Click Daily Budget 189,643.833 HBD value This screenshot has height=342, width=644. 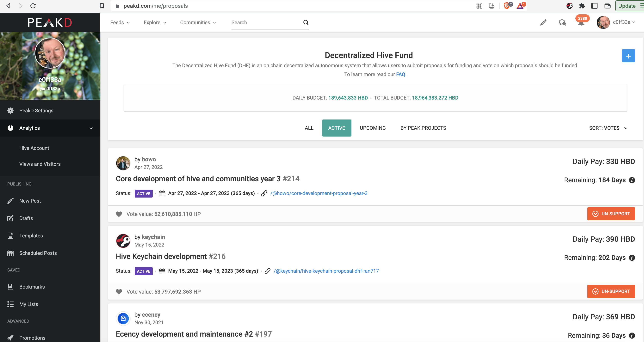[x=348, y=98]
